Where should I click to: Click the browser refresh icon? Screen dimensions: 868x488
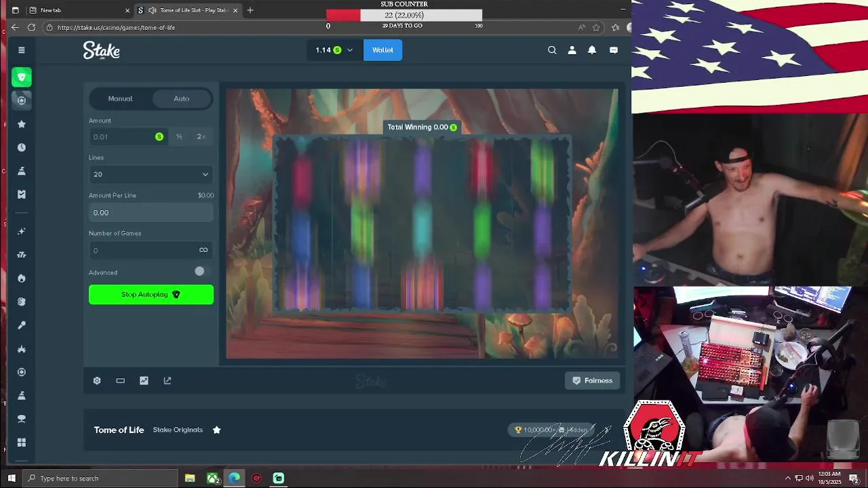tap(31, 27)
